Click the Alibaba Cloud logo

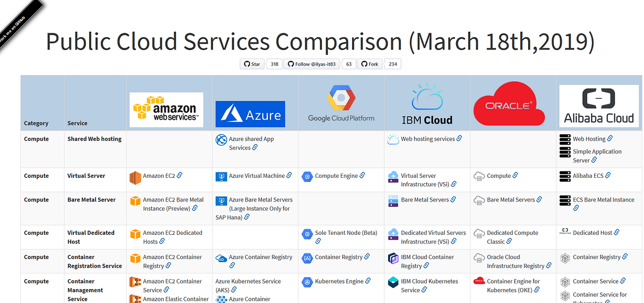click(599, 106)
